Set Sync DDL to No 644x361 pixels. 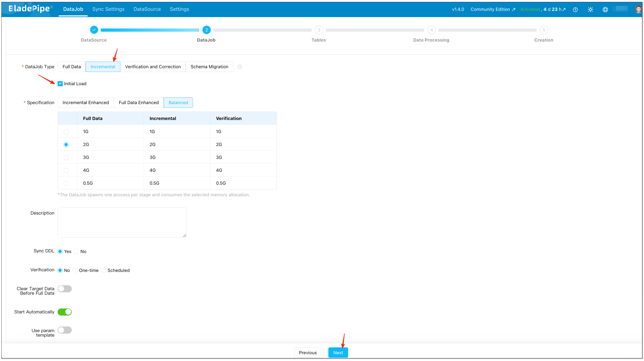coord(76,252)
